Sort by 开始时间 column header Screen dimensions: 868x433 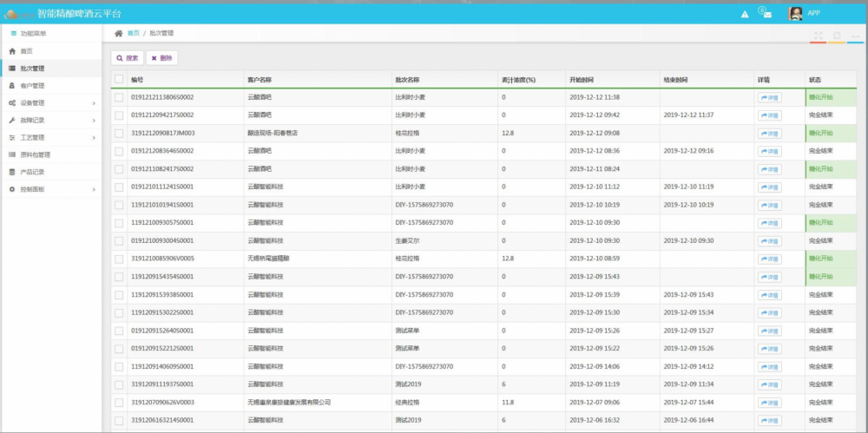[x=582, y=80]
